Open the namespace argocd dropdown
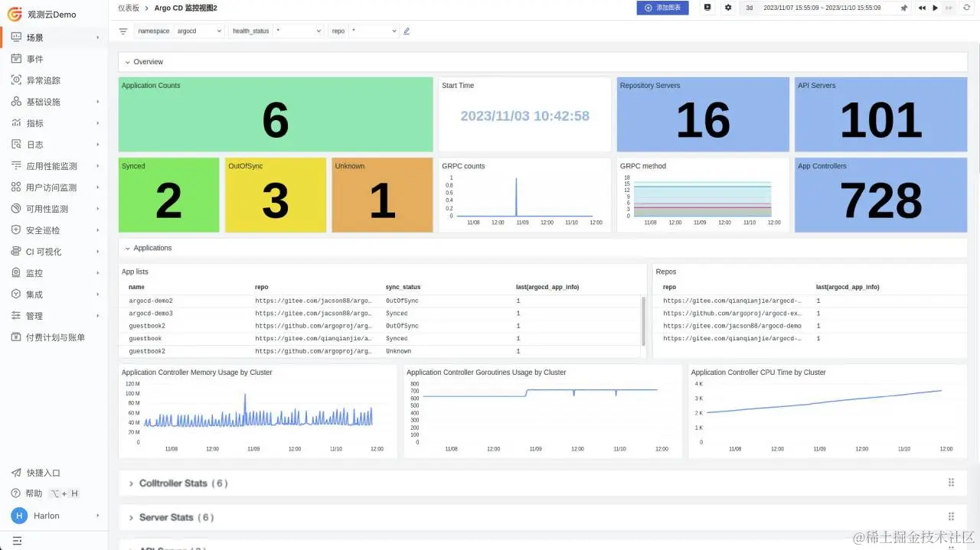 click(x=199, y=31)
